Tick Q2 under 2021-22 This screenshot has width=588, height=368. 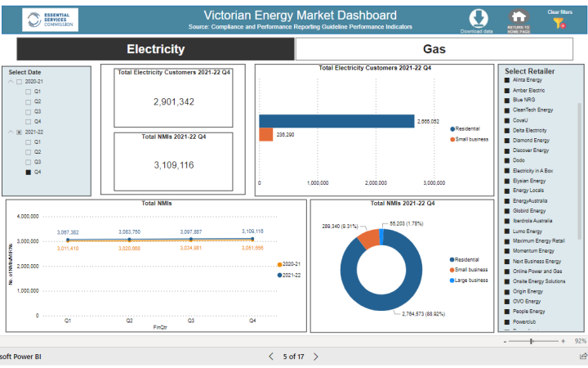(x=28, y=152)
